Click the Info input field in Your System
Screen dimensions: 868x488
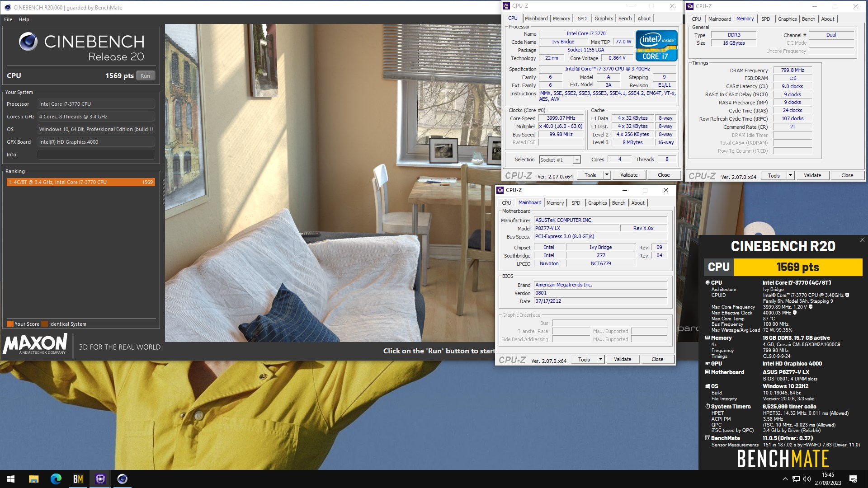click(96, 155)
